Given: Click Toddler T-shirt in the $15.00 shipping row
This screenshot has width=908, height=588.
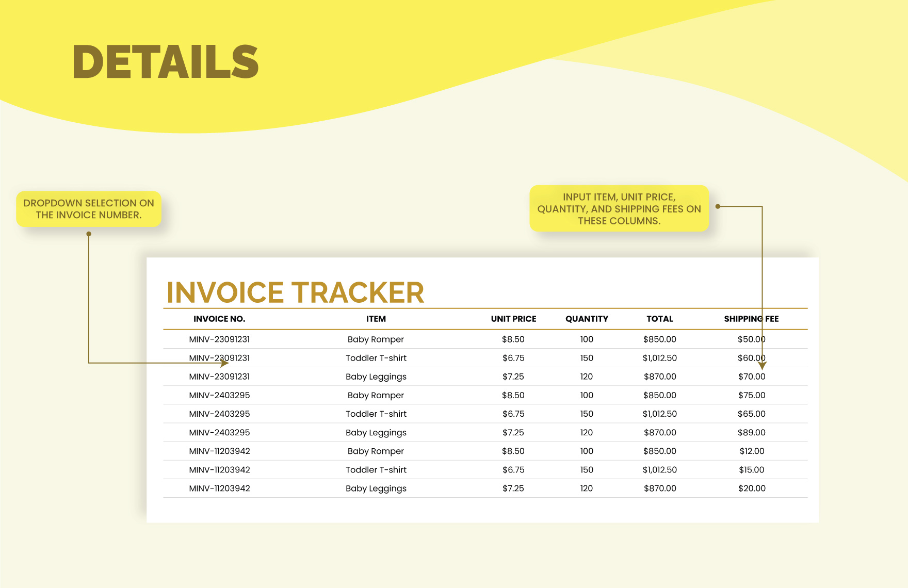Looking at the screenshot, I should tap(376, 469).
